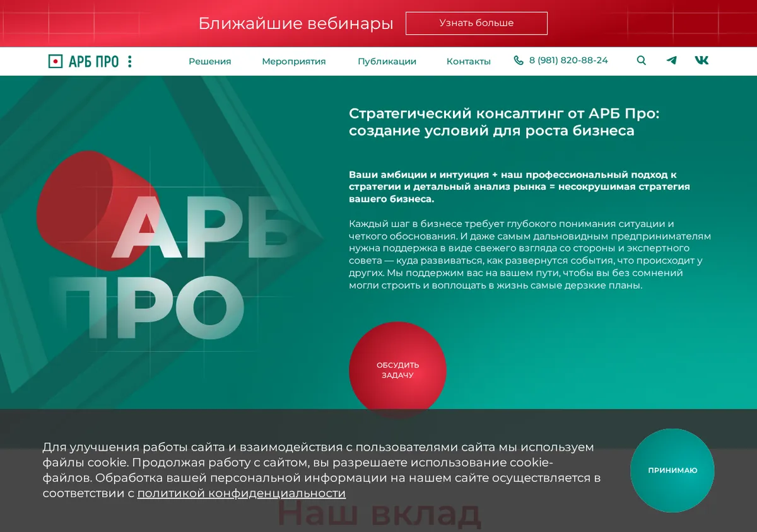The image size is (757, 532).
Task: Click the Стратегический консалтинг headline
Action: (503, 122)
